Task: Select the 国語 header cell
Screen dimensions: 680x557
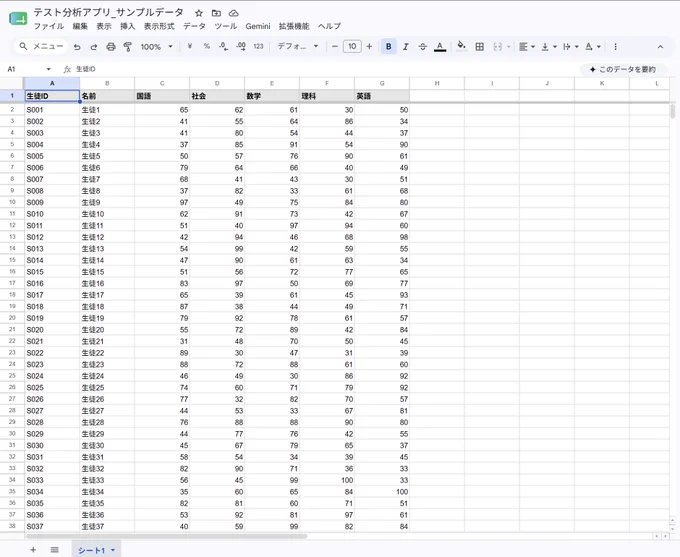Action: coord(162,96)
